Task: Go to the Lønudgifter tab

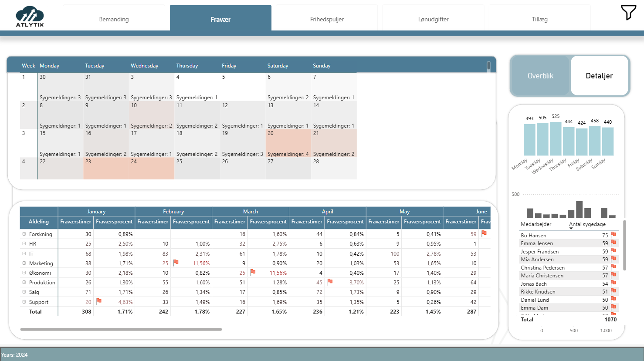Action: pyautogui.click(x=433, y=19)
